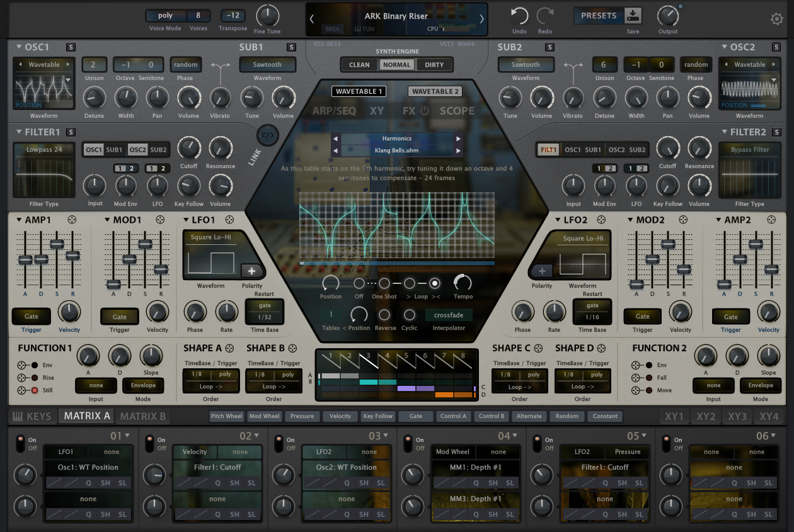Viewport: 794px width, 532px height.
Task: Solo OSC1 with its S button
Action: click(x=71, y=47)
